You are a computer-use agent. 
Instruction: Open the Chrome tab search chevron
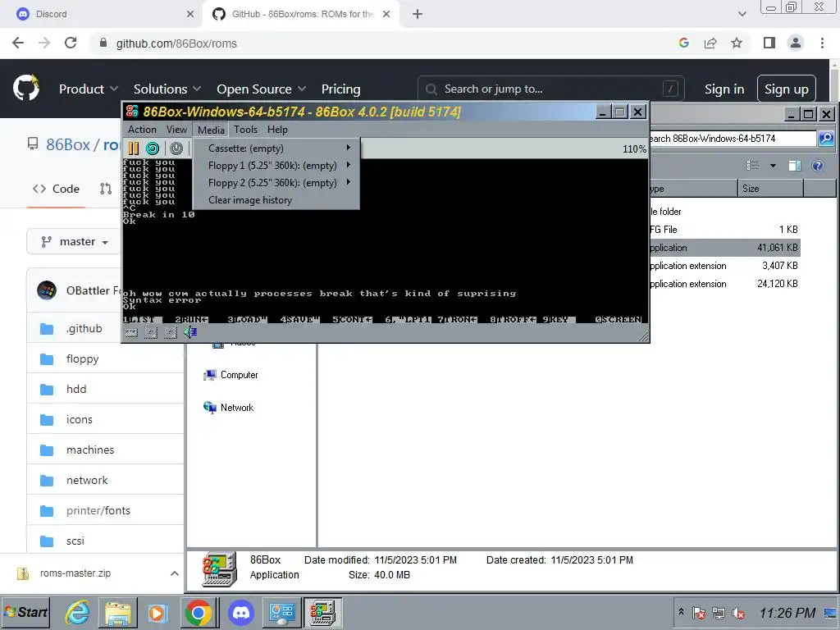tap(742, 14)
